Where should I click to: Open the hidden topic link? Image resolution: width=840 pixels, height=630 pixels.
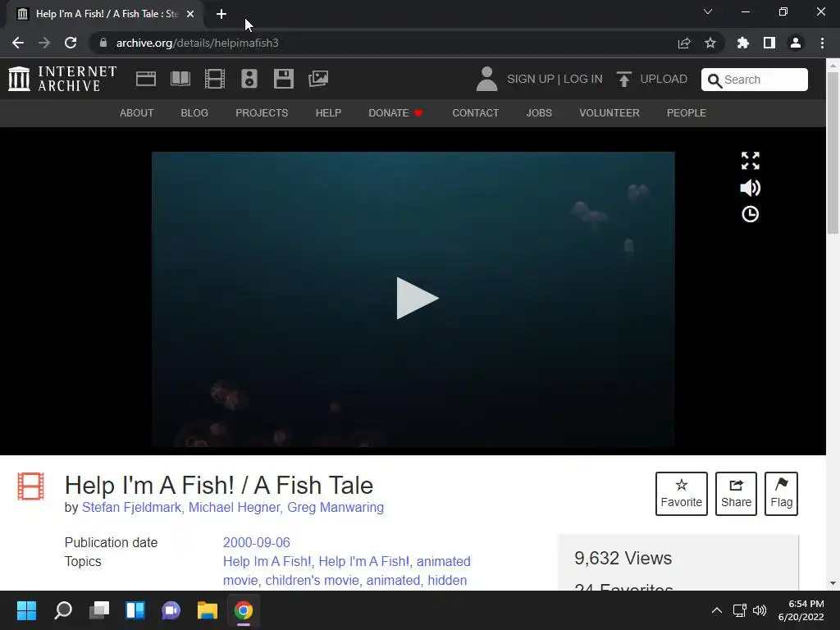[447, 580]
